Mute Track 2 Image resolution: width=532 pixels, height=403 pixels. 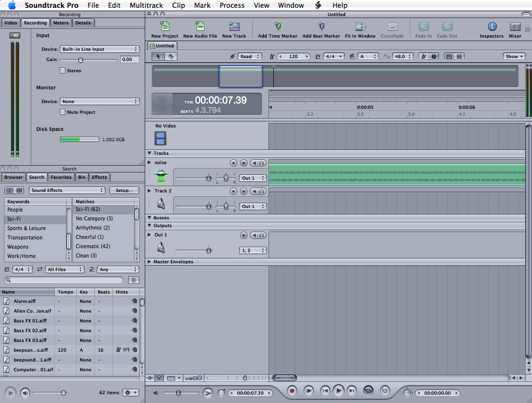254,191
